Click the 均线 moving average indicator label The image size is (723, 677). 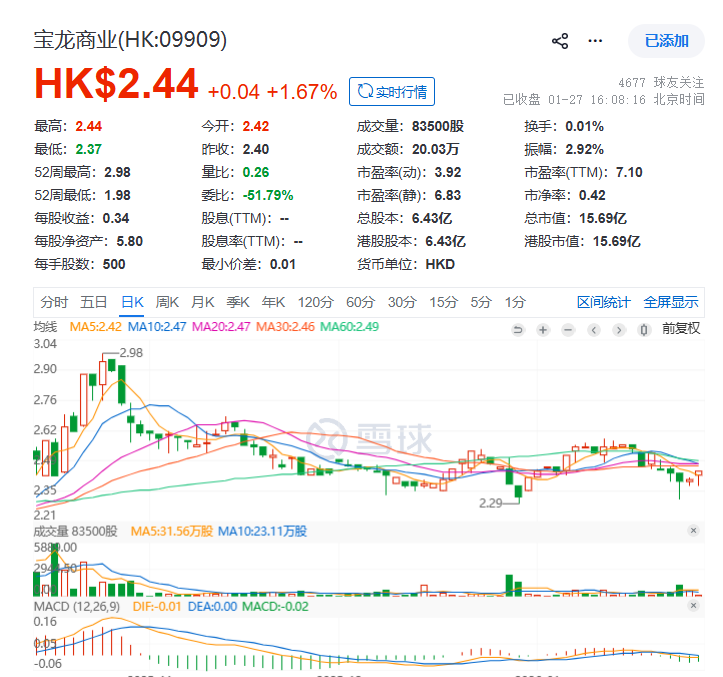coord(46,327)
